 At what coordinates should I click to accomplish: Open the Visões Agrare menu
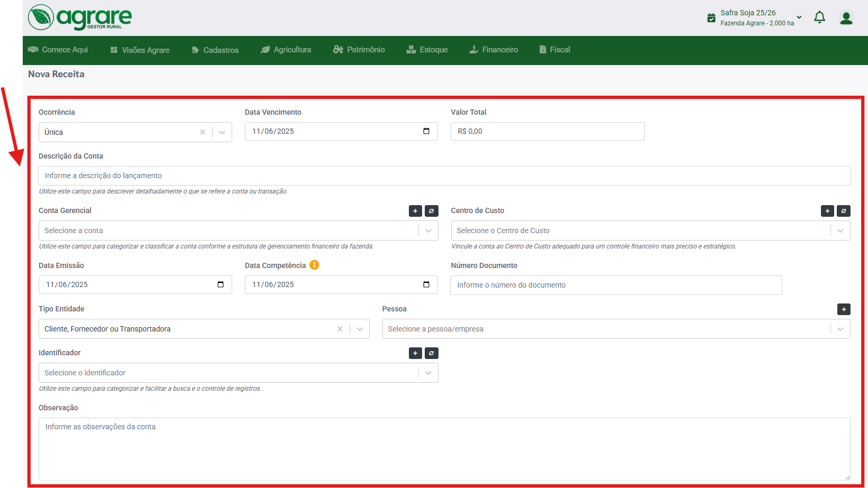click(140, 50)
